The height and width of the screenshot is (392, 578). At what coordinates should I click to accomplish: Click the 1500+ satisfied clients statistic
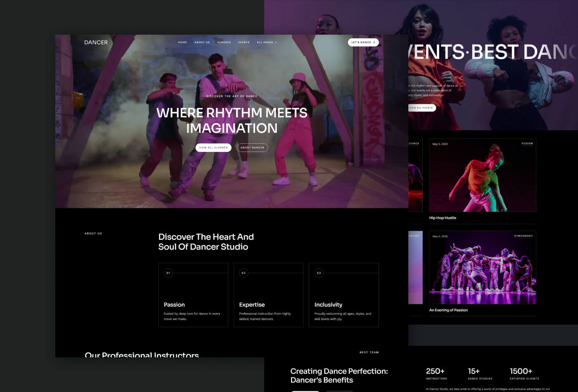521,371
